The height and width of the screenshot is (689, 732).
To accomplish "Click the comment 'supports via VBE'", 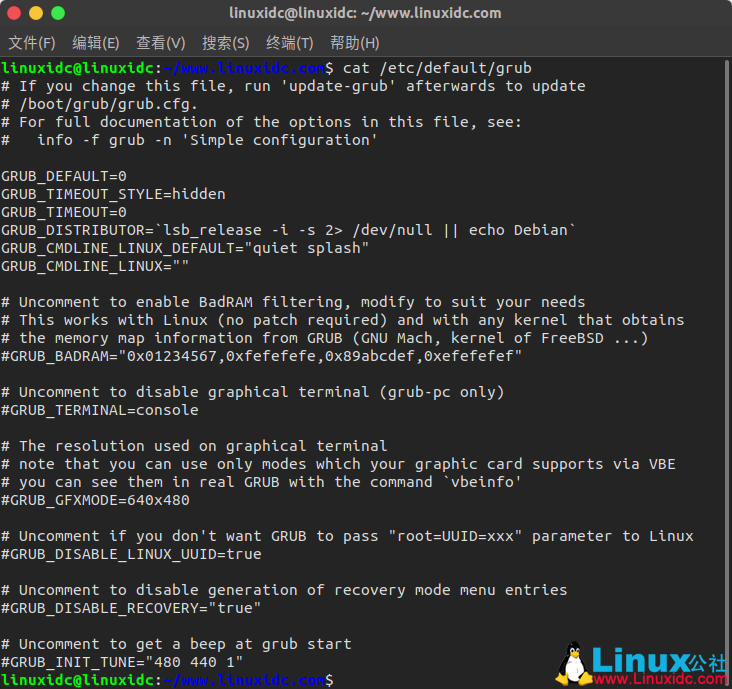I will click(338, 464).
